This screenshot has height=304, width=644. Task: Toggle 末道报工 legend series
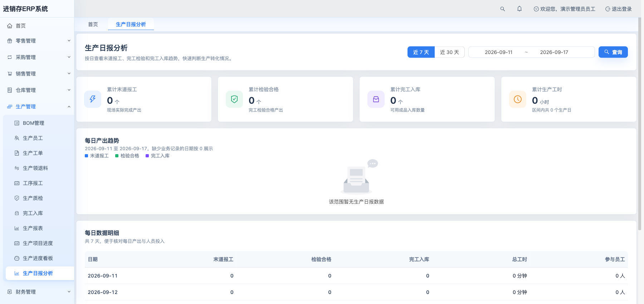(x=97, y=156)
